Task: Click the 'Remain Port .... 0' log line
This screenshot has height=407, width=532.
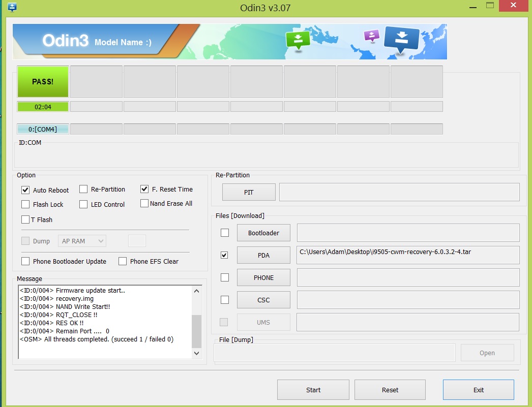Action: click(x=65, y=331)
